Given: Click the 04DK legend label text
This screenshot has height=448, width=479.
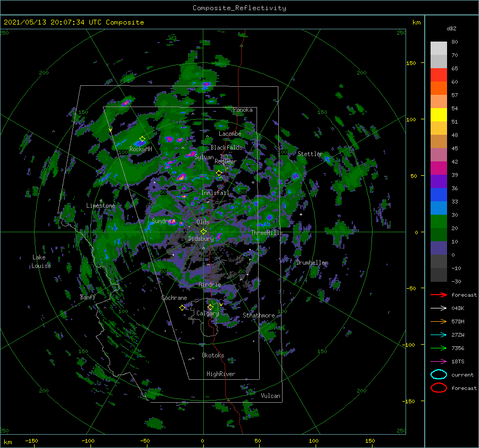Looking at the screenshot, I should 458,308.
